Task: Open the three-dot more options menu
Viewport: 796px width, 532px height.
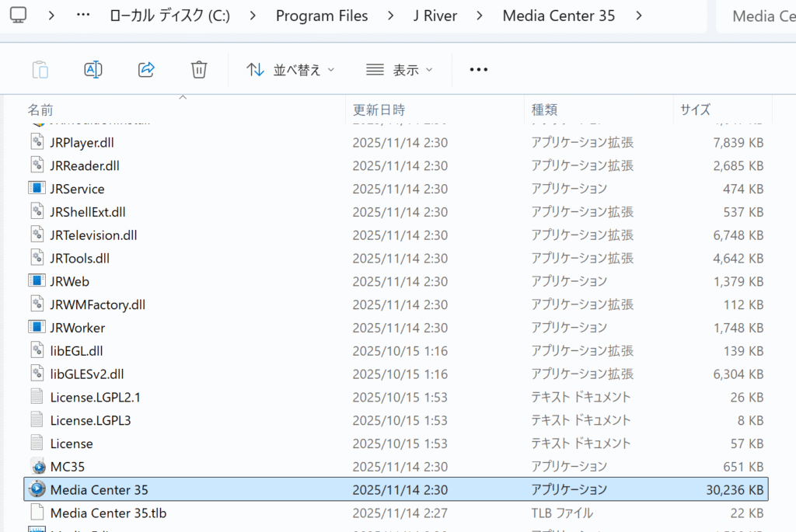Action: tap(479, 70)
